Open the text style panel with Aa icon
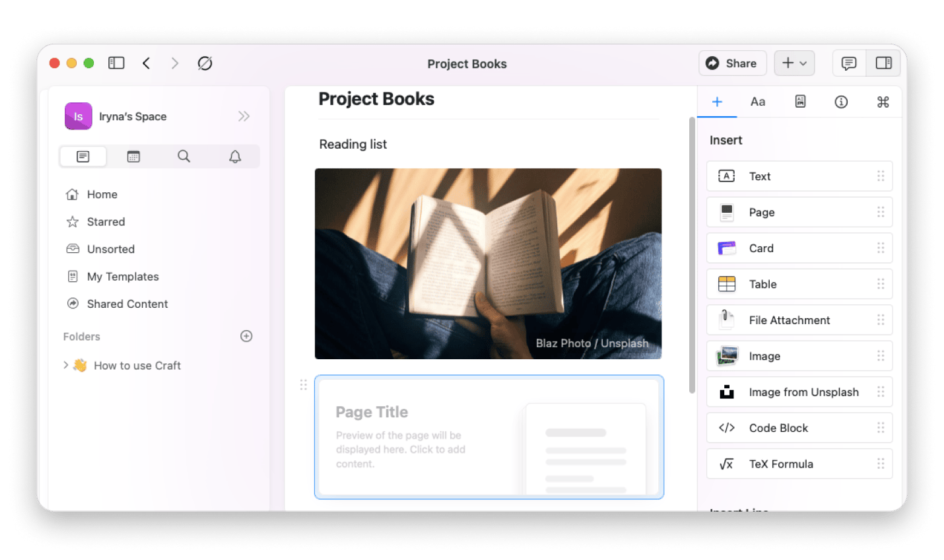The image size is (944, 560). point(758,102)
